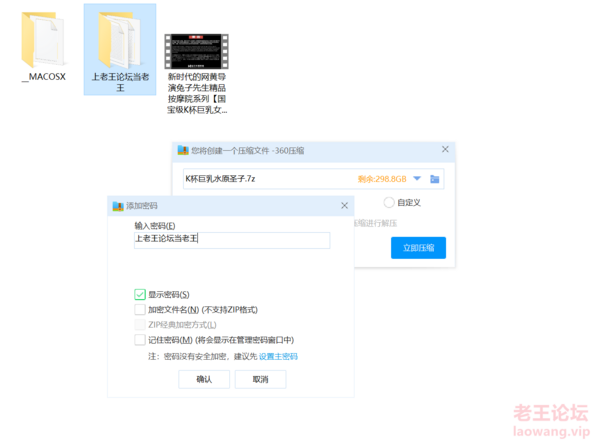Screen dimensions: 599x443
Task: Open the 设置主密码 link
Action: tap(278, 356)
